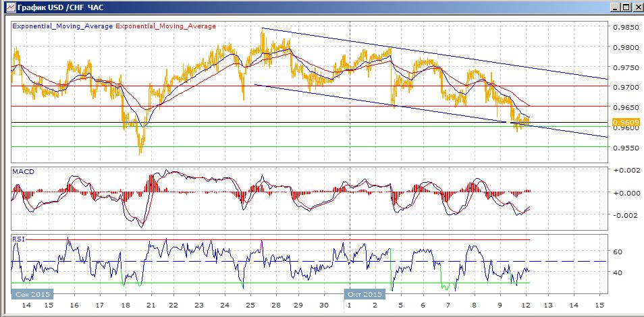Click the 0.9550 price axis label

point(626,148)
